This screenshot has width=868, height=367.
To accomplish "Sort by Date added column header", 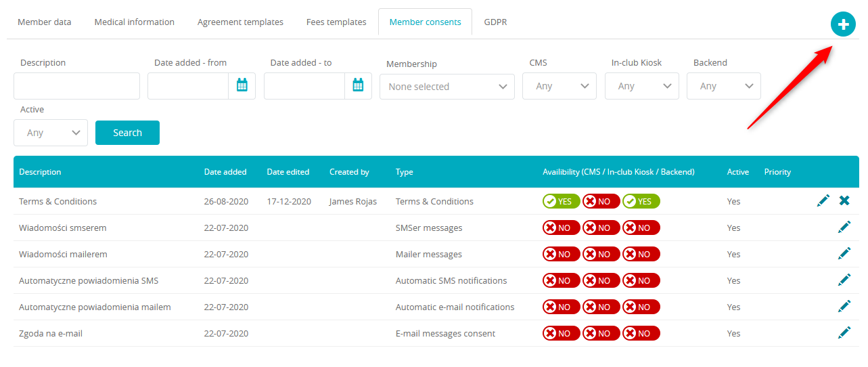I will point(225,172).
